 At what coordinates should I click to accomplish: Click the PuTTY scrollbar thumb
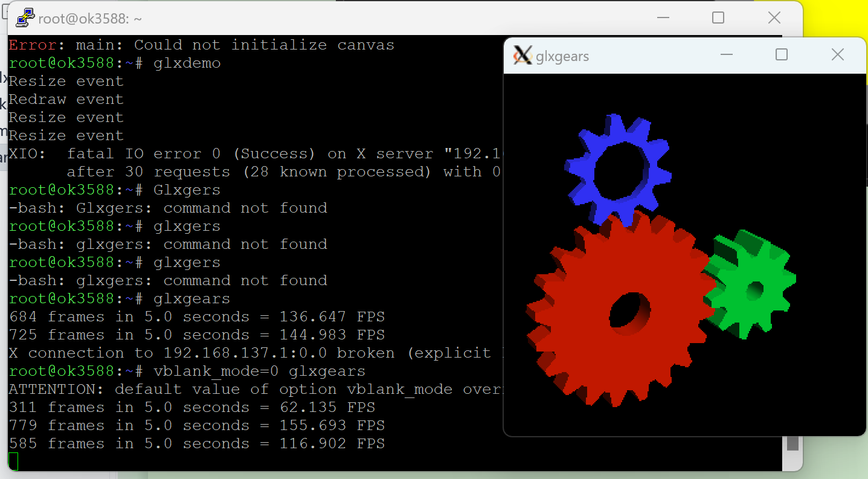pyautogui.click(x=792, y=443)
